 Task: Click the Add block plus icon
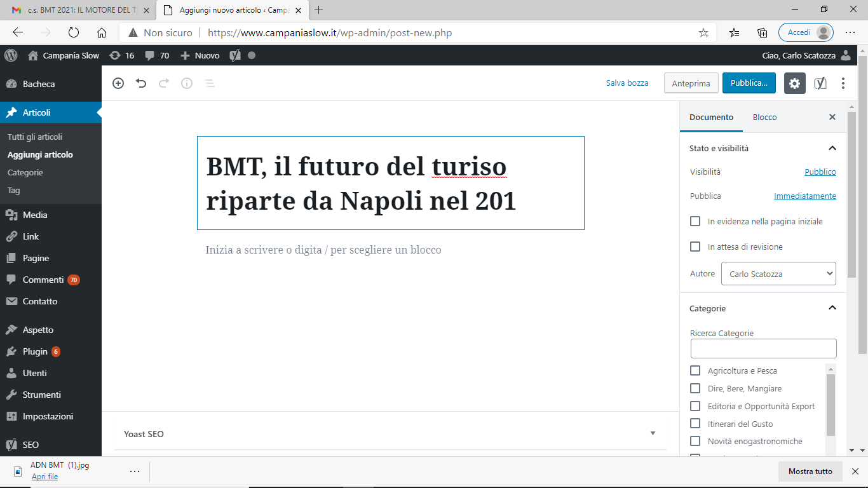118,83
